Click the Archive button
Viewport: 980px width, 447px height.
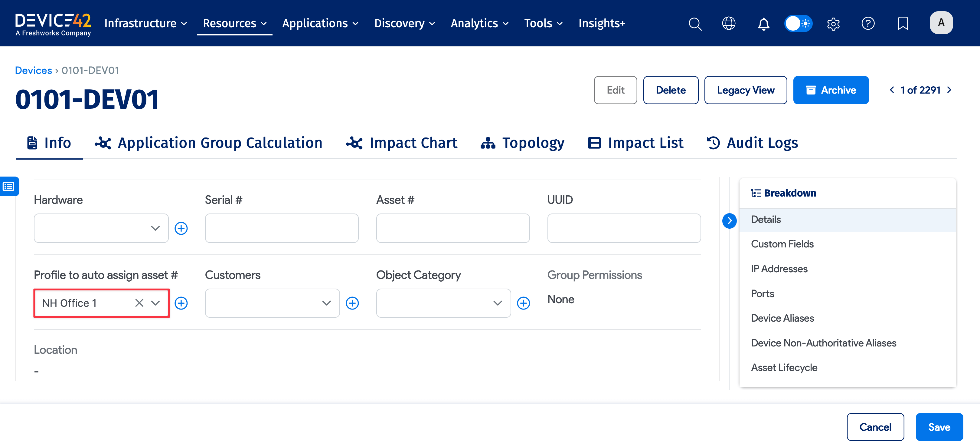click(x=831, y=90)
